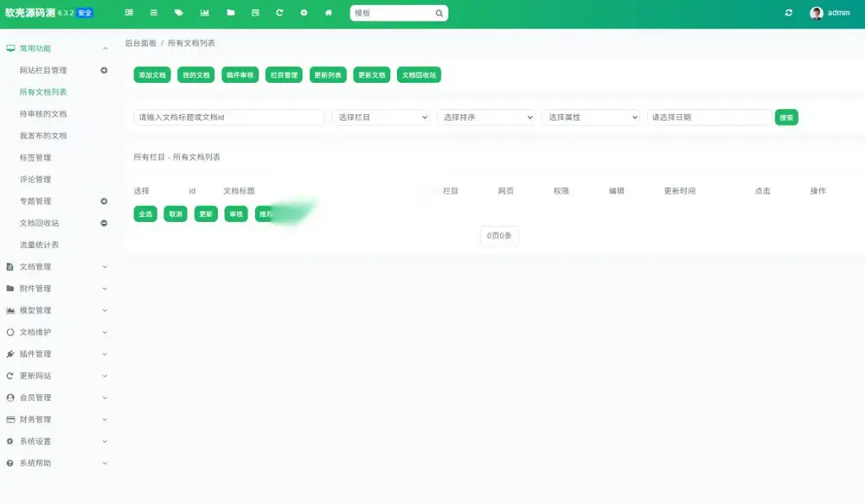865x504 pixels.
Task: Click the plus icon beside 专题管理
Action: 104,201
